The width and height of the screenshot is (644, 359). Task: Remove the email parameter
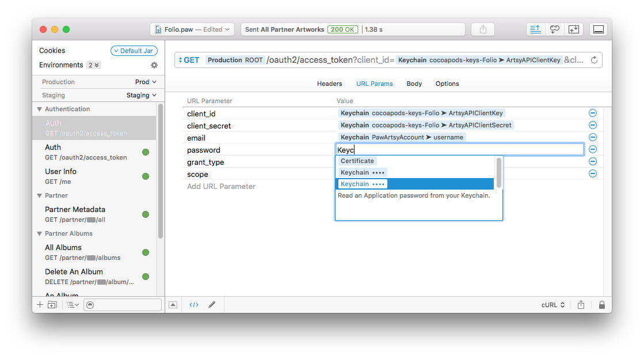click(x=593, y=137)
